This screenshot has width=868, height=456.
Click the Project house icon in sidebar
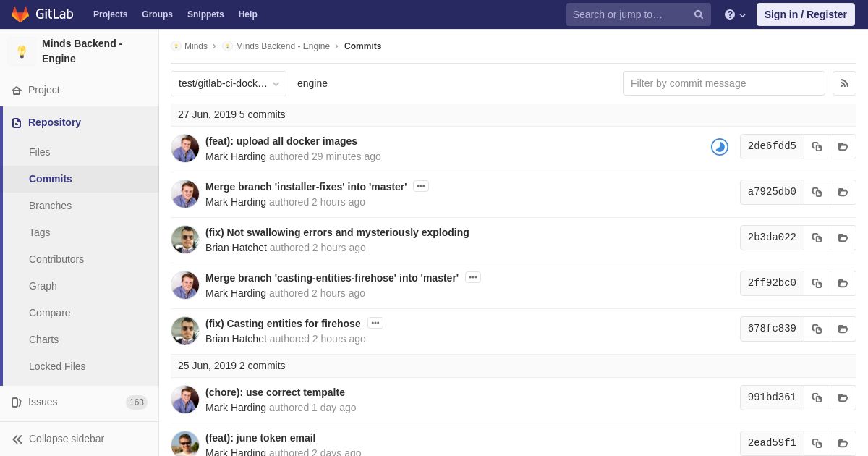(x=17, y=90)
